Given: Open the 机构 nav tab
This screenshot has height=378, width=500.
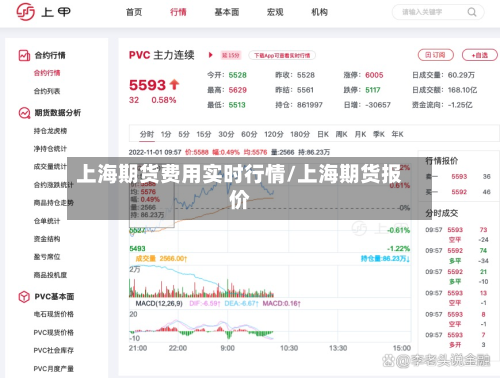Looking at the screenshot, I should (x=319, y=12).
